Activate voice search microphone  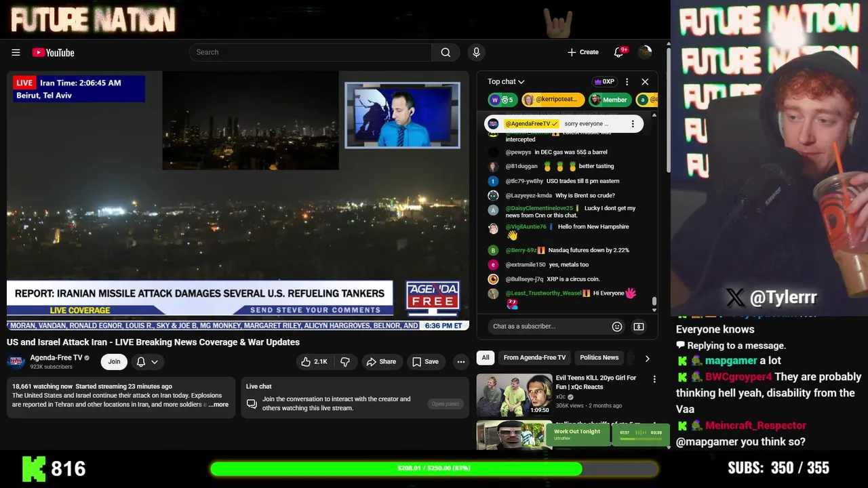coord(476,52)
